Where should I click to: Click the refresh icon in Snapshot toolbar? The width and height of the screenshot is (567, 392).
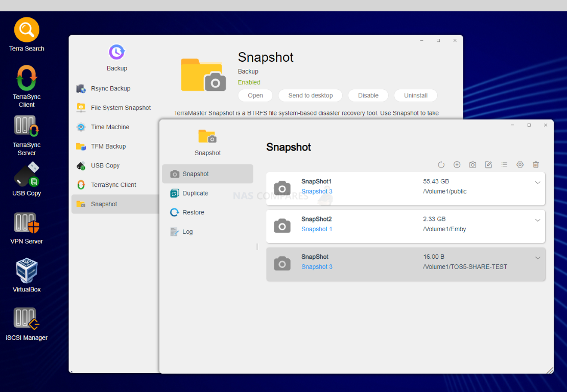pyautogui.click(x=441, y=165)
